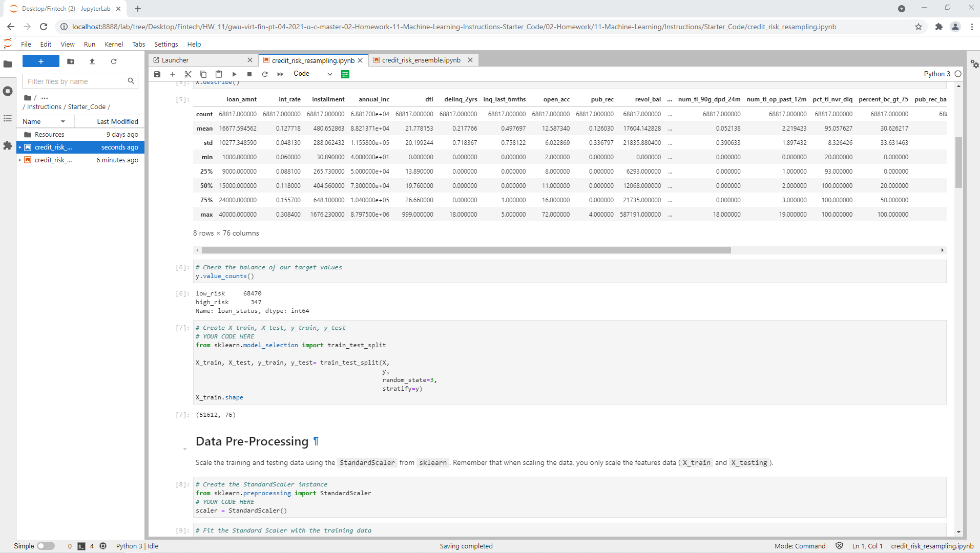Bookmark this page with the star icon
The height and width of the screenshot is (553, 980).
click(x=919, y=27)
